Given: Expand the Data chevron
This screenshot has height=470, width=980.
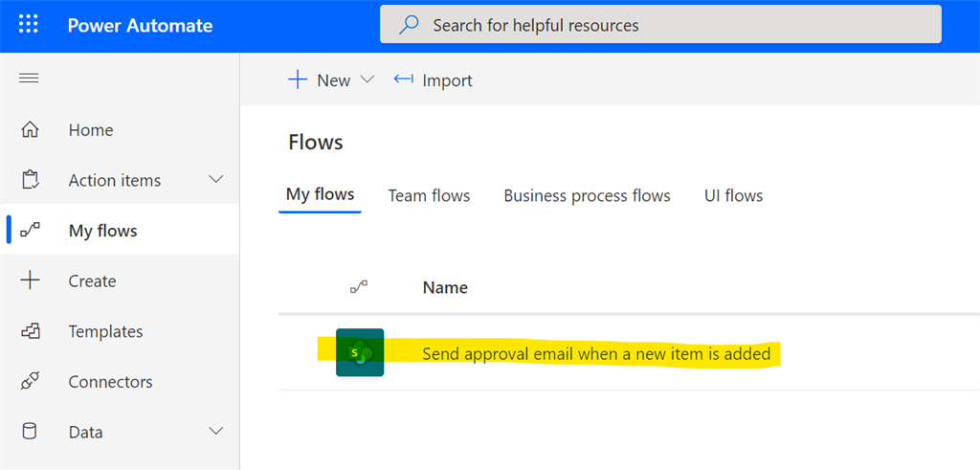Looking at the screenshot, I should [x=215, y=432].
